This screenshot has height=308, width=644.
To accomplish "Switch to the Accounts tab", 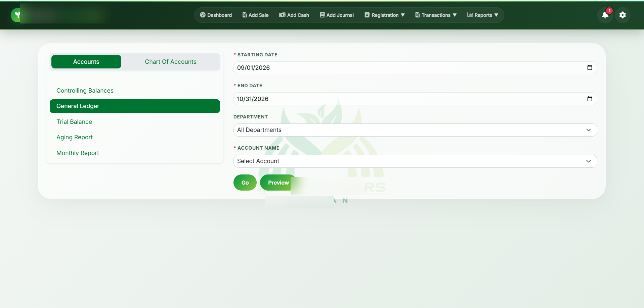I will (x=86, y=62).
